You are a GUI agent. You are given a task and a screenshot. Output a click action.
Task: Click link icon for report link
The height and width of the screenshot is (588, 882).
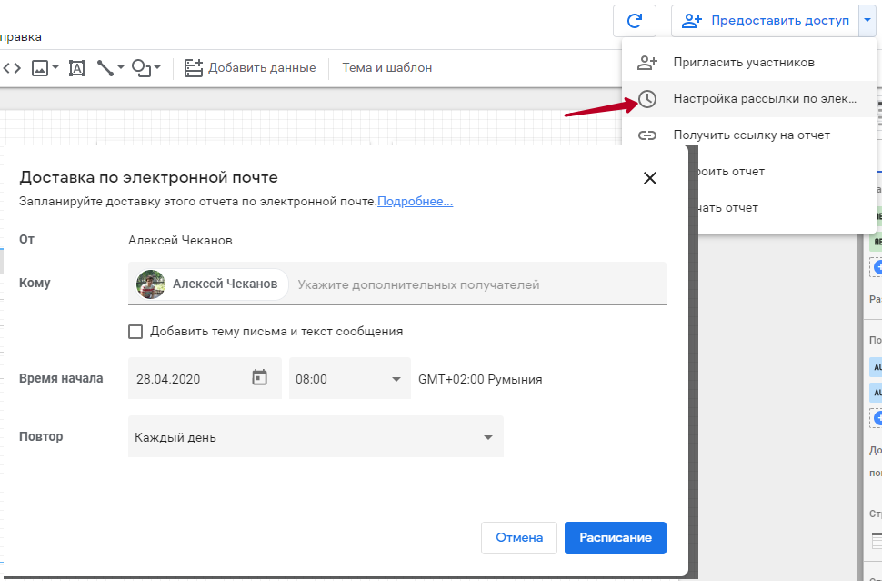point(646,135)
